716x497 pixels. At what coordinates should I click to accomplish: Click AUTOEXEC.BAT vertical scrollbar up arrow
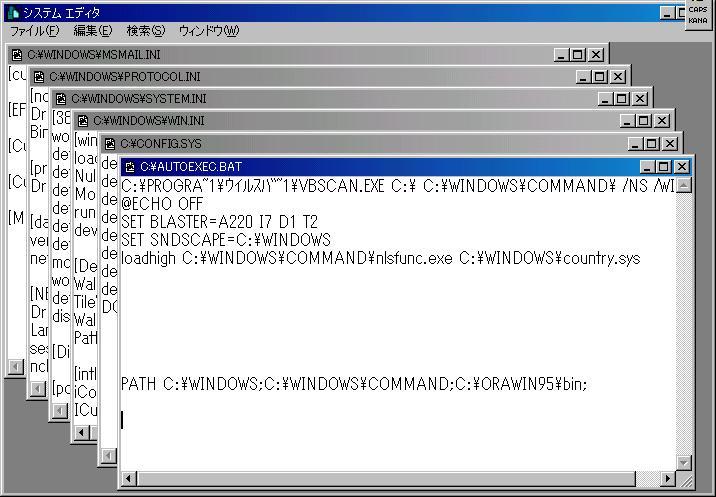(684, 185)
